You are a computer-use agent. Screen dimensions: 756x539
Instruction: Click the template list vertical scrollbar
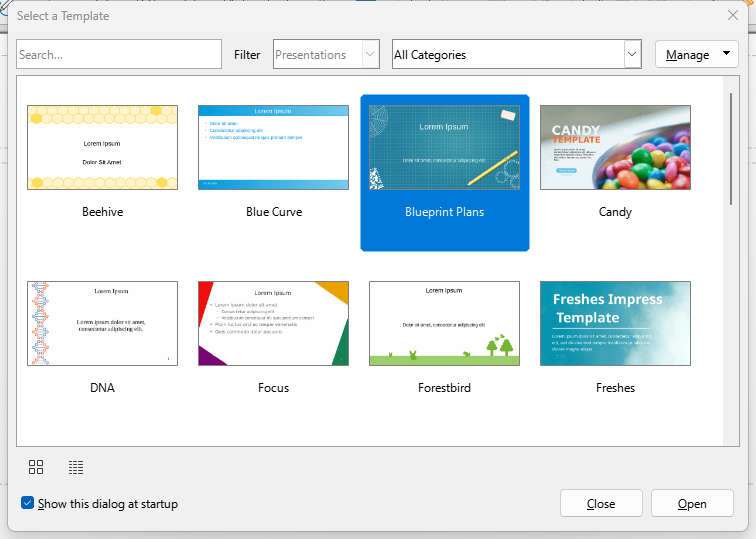(731, 148)
